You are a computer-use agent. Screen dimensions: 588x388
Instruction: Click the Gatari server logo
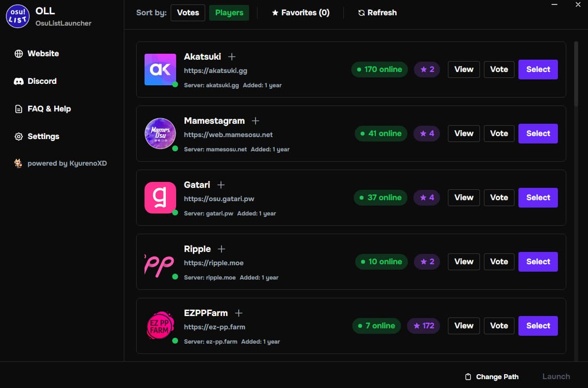click(160, 198)
